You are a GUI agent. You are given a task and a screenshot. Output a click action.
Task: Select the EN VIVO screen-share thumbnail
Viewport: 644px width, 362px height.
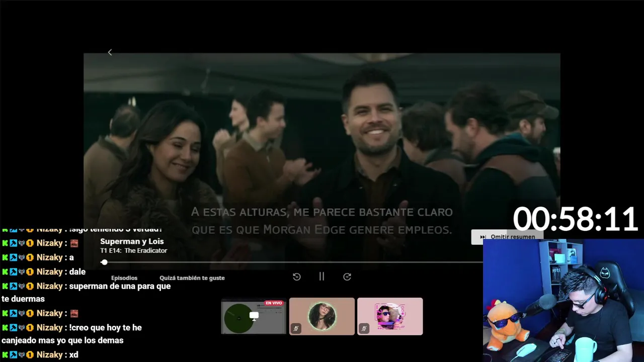[254, 316]
